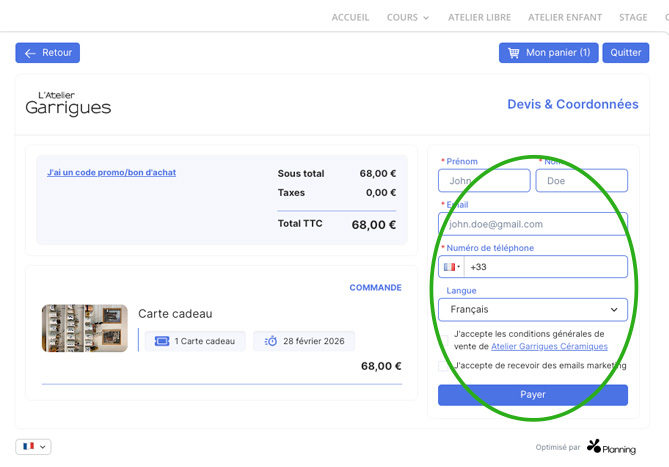
Task: Click the French flag icon at bottom left
Action: pyautogui.click(x=29, y=446)
